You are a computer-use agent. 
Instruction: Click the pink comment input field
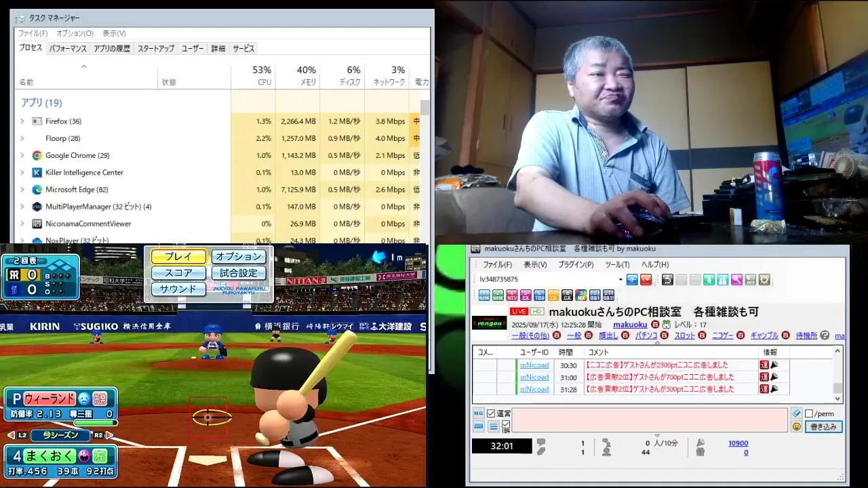tap(650, 420)
